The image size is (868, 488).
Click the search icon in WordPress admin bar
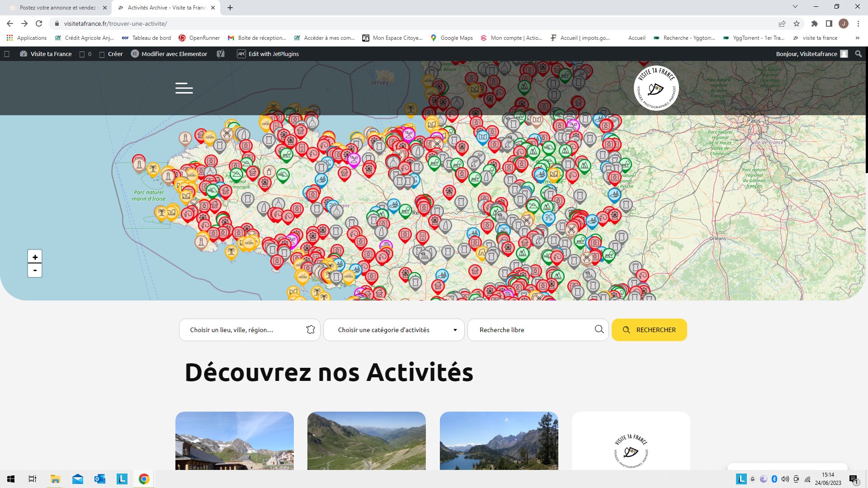click(x=859, y=54)
